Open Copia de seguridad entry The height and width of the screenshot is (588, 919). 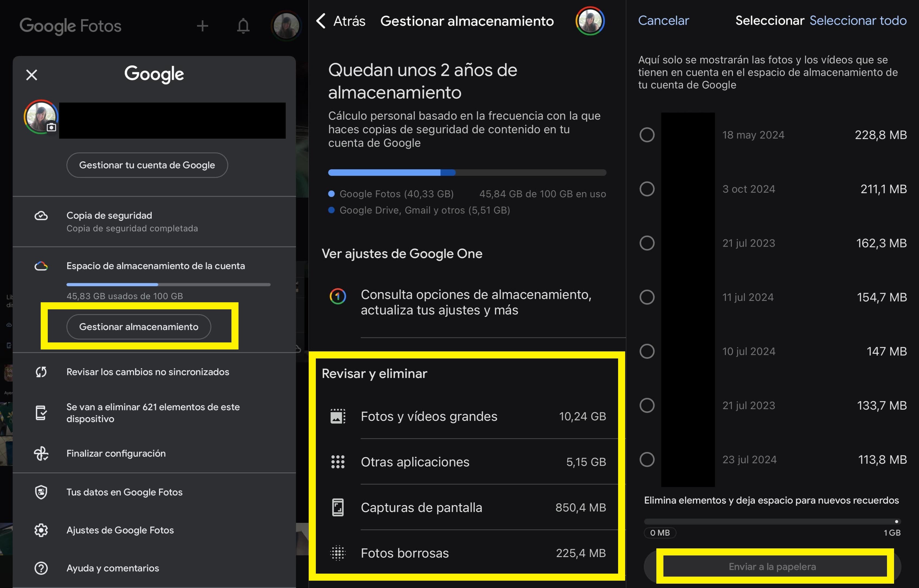(x=154, y=222)
